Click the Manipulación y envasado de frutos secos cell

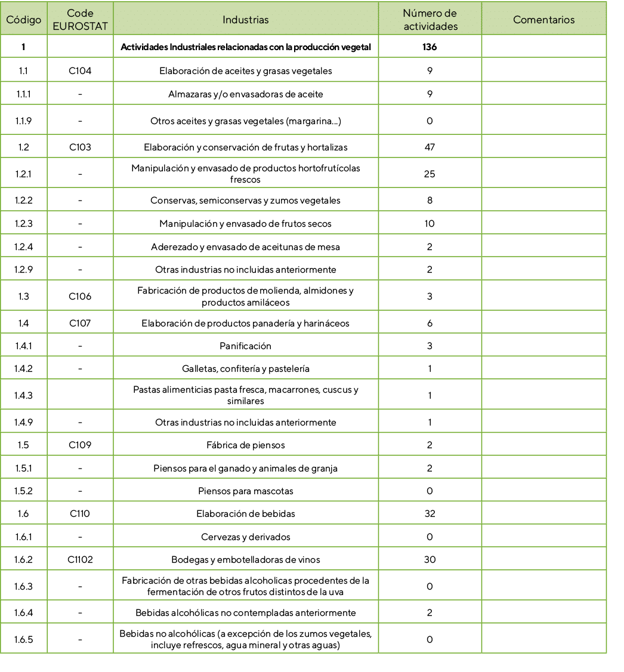tap(245, 224)
